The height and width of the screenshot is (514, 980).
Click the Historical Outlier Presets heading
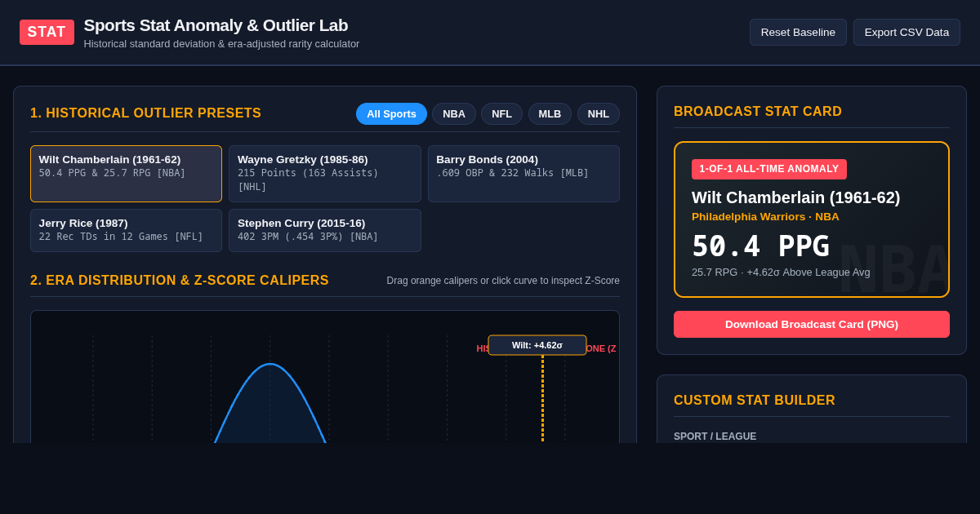[145, 113]
